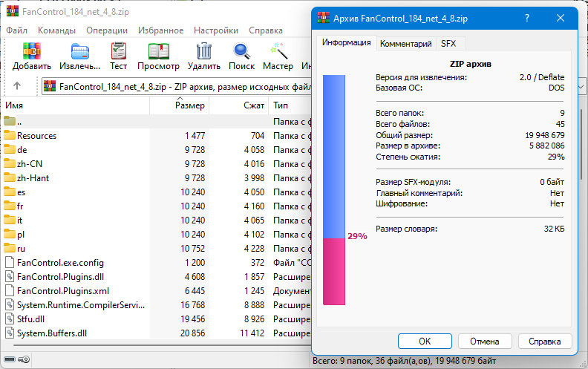588x369 pixels.
Task: Click the 11 412 packed size cell
Action: (x=252, y=333)
